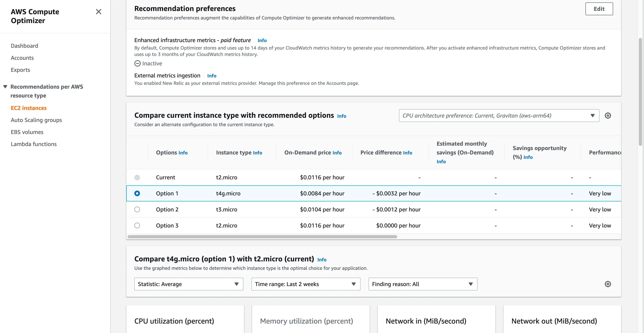This screenshot has width=644, height=333.
Task: Open the CPU architecture preference dropdown
Action: click(499, 115)
